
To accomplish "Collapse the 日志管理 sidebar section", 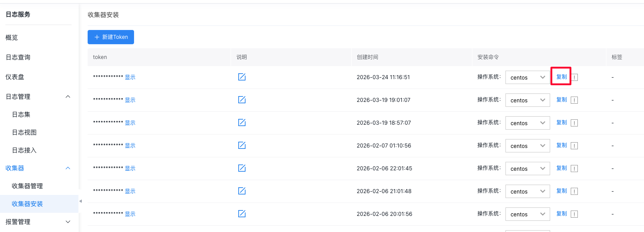I will (x=68, y=97).
